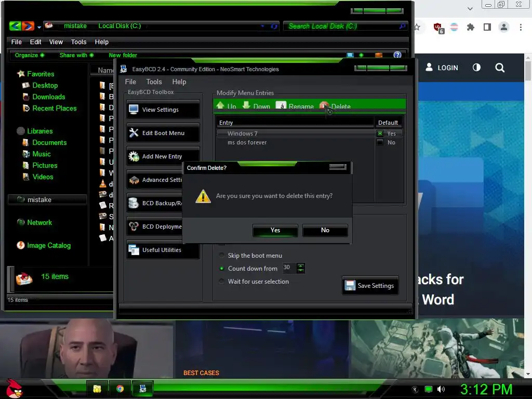Click the Search Local Disk (C:) field
Viewport: 532px width, 399px height.
pos(344,26)
